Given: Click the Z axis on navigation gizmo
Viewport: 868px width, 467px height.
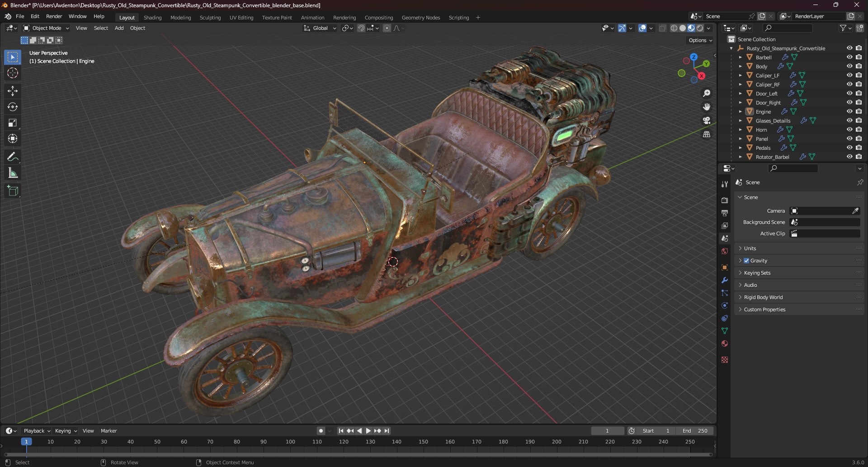Looking at the screenshot, I should (x=693, y=57).
